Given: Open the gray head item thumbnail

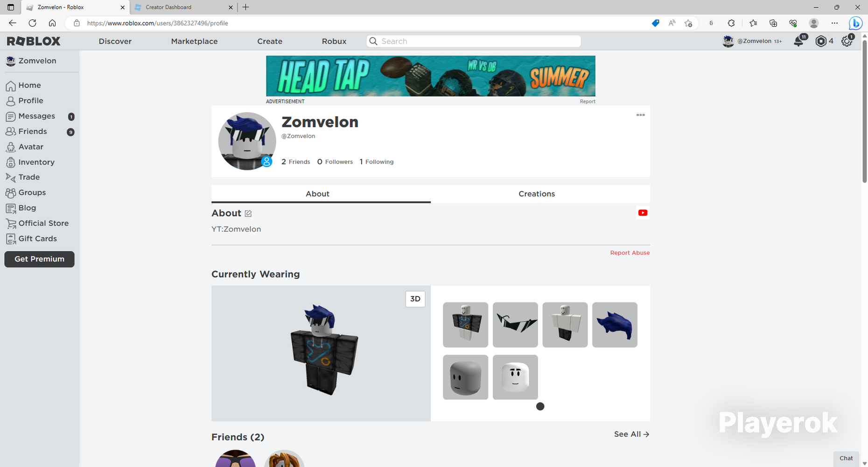Looking at the screenshot, I should pyautogui.click(x=465, y=377).
